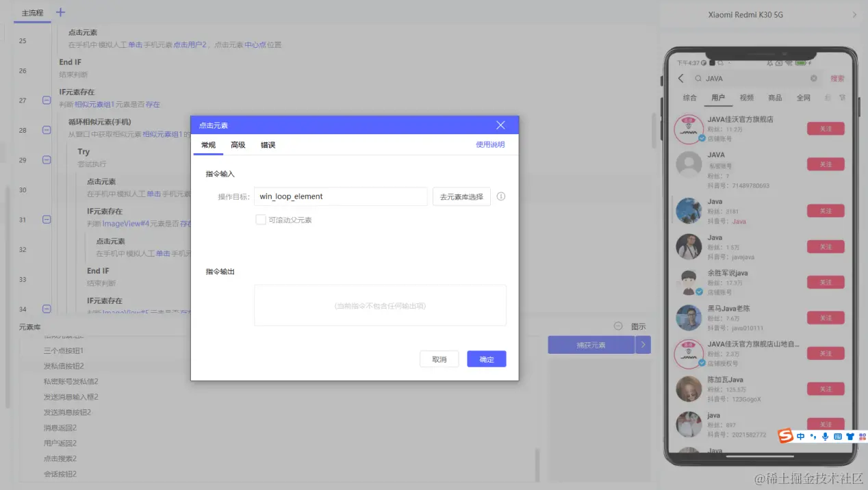Tap the back arrow in phone search bar

click(680, 78)
